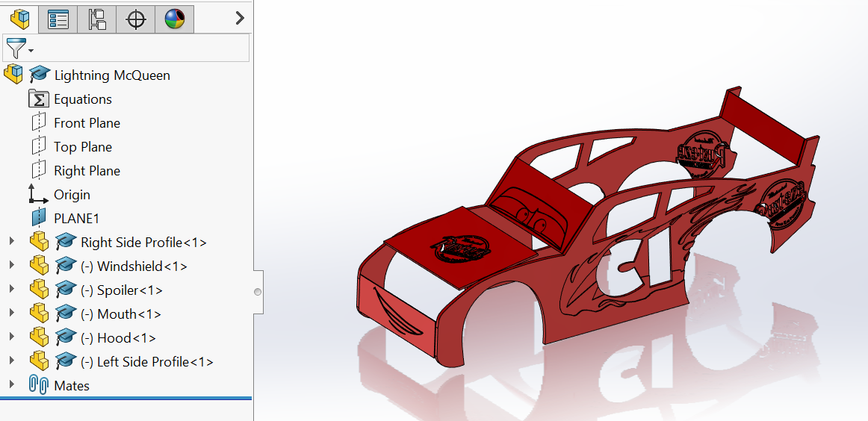This screenshot has width=868, height=421.
Task: Click the graduation cap beside Left Side Profile<1>
Action: [x=65, y=360]
